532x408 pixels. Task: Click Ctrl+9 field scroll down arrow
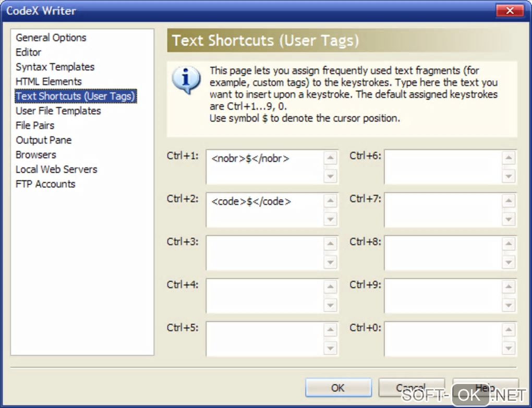(x=509, y=305)
